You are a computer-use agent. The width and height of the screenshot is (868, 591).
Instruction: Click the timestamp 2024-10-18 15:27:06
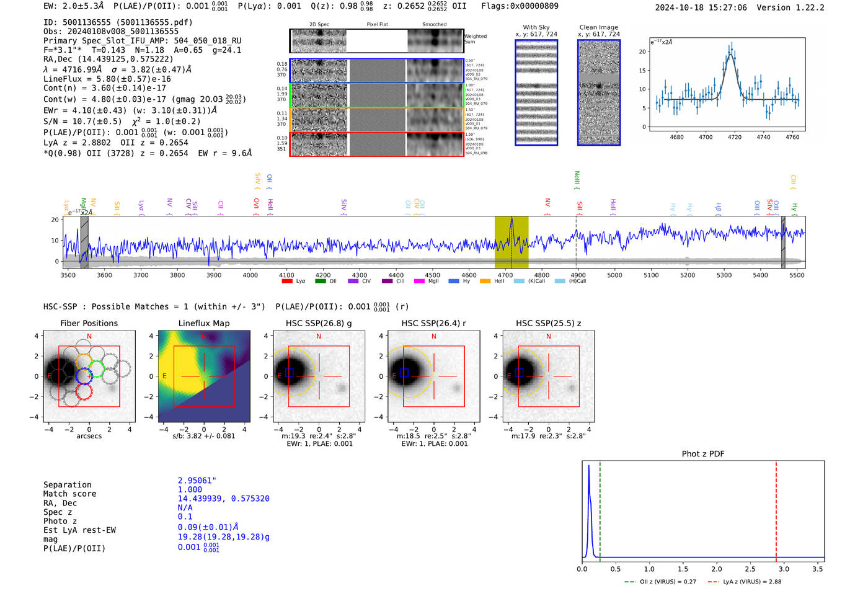[x=701, y=8]
